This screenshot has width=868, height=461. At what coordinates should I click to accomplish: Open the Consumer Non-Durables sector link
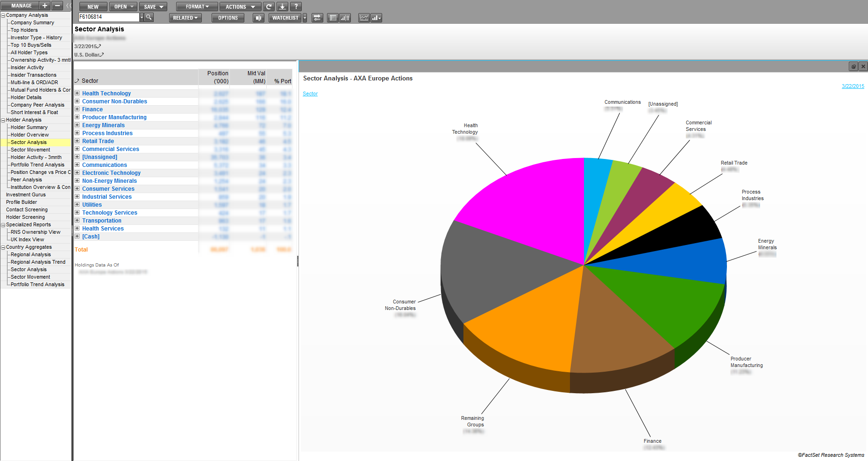(114, 101)
